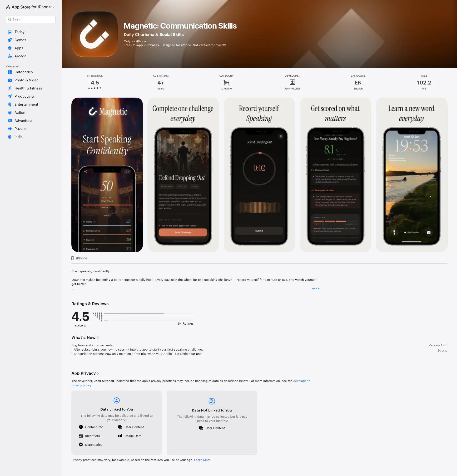
Task: Open Start Speaking Confidently screenshot
Action: pos(107,175)
